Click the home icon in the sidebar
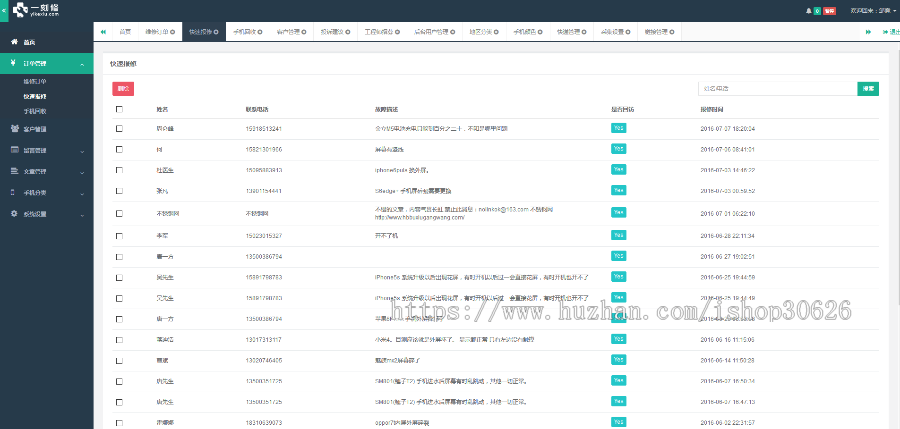Image resolution: width=900 pixels, height=429 pixels. [x=14, y=42]
